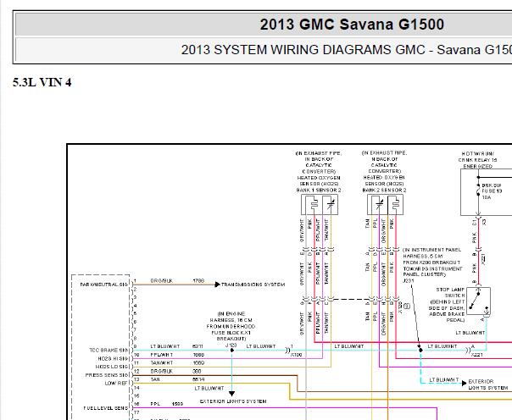
Task: Click the 'BRK SW FUSE 13 10A' label
Action: (491, 191)
